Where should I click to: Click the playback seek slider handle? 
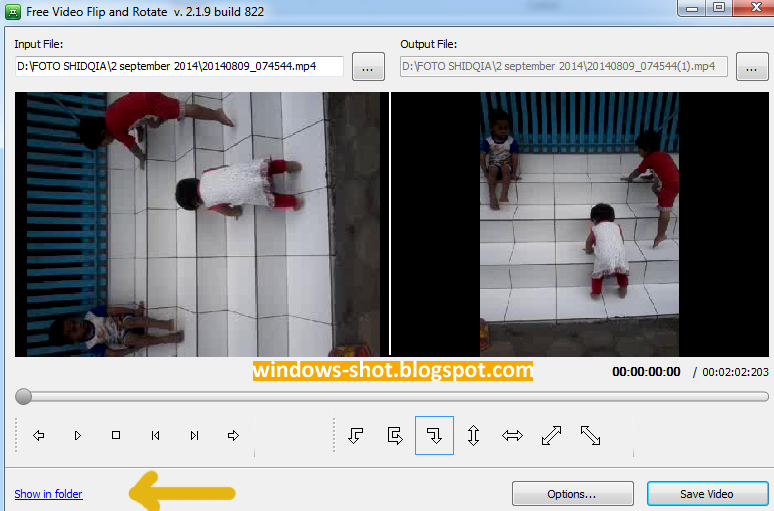(x=23, y=396)
